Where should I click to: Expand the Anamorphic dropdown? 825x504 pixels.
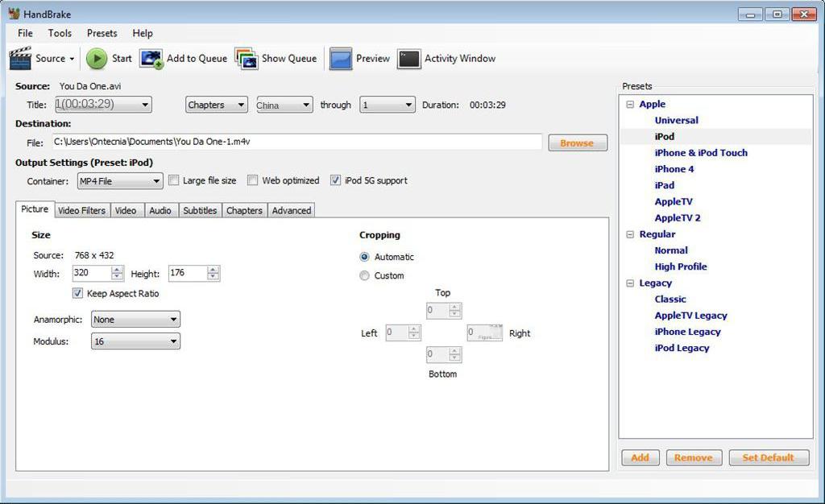tap(135, 320)
